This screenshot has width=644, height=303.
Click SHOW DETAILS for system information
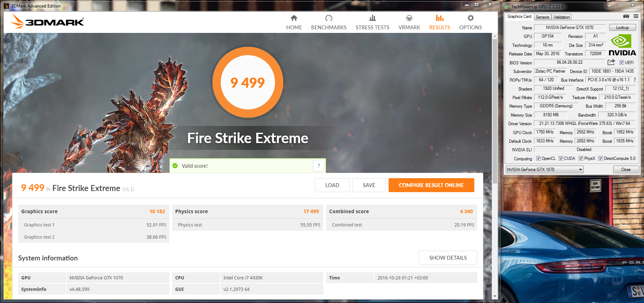tap(448, 258)
